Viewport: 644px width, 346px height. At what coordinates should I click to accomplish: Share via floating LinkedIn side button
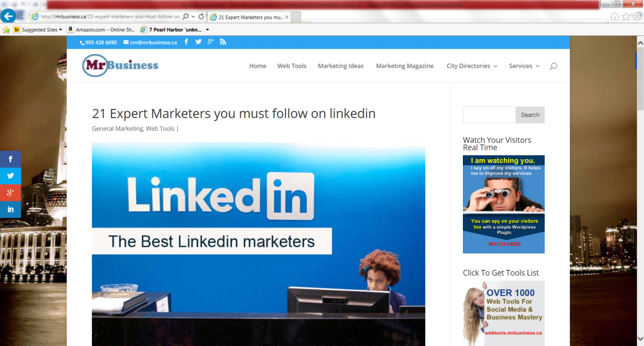pos(11,209)
